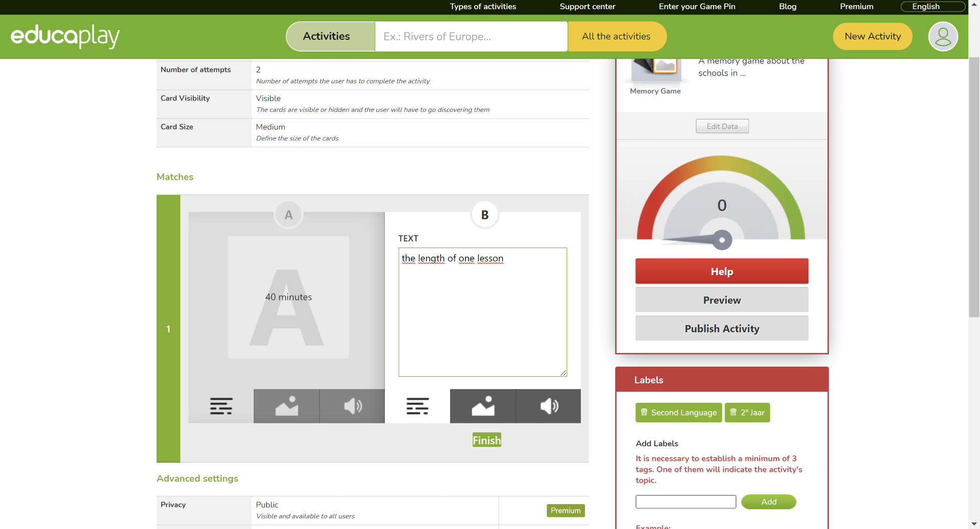Select text type icon for card B
The width and height of the screenshot is (980, 529).
(418, 406)
